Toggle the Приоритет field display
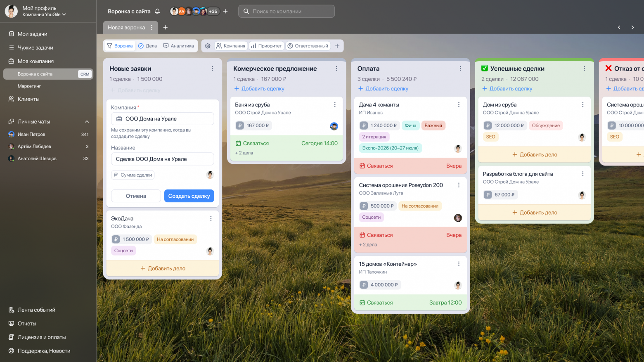Viewport: 644px width, 362px height. 266,46
